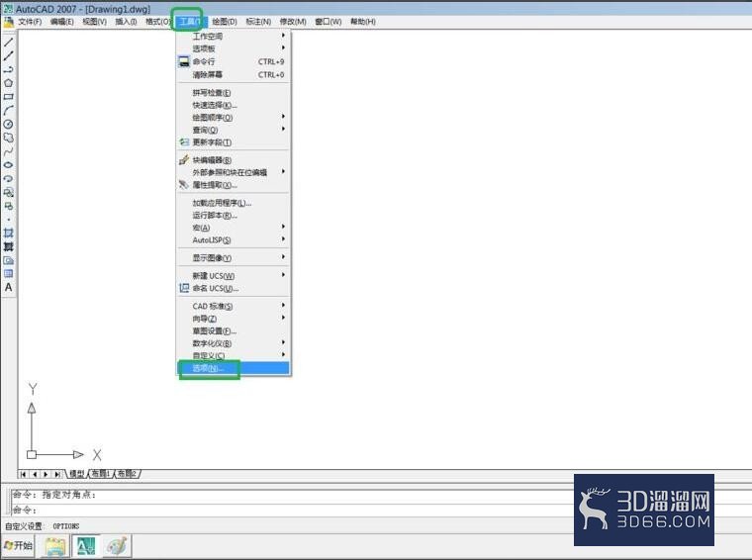Open the 格式(O) menu
The width and height of the screenshot is (752, 560).
[157, 22]
